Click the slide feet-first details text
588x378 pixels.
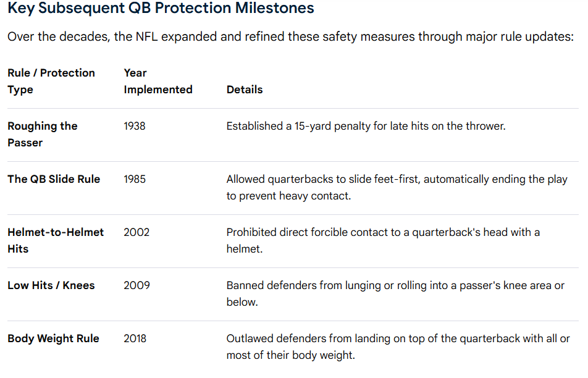(x=397, y=188)
